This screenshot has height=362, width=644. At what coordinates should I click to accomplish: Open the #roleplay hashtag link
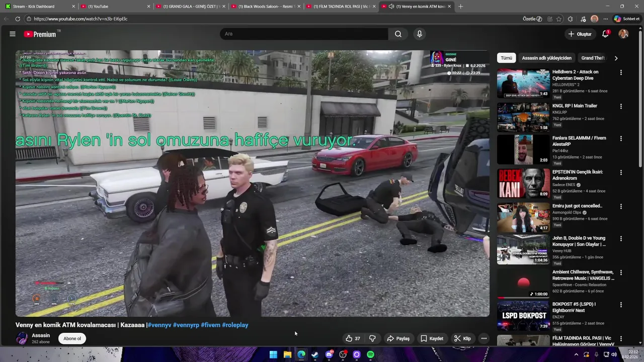(235, 325)
